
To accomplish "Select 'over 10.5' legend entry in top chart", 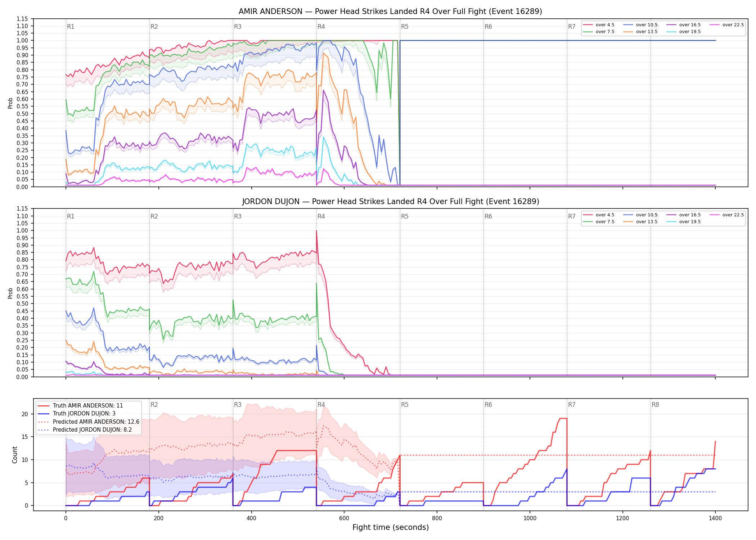I will pyautogui.click(x=640, y=25).
